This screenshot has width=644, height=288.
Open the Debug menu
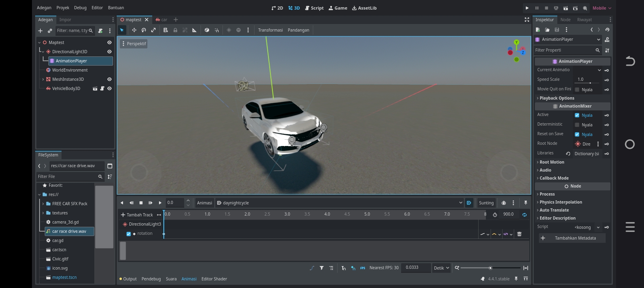80,8
